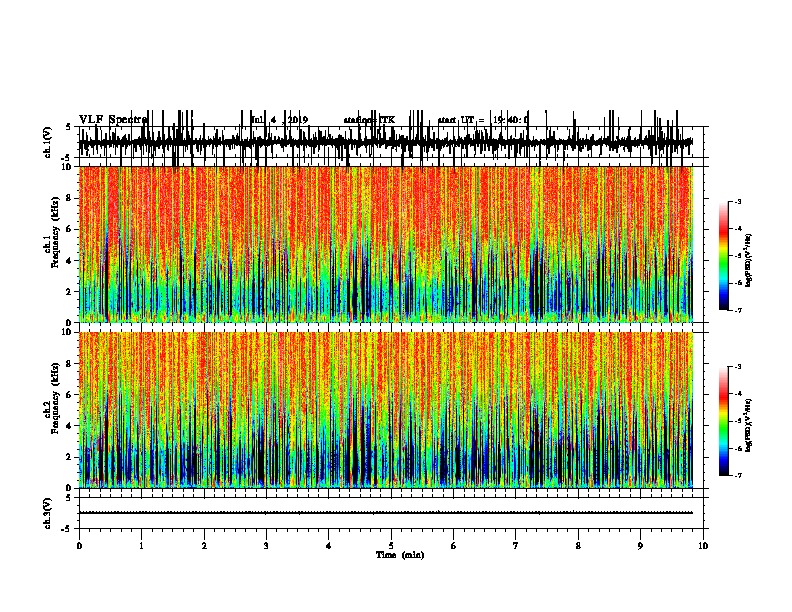Click the "5" tick on ch.1(V) axis

pos(68,127)
